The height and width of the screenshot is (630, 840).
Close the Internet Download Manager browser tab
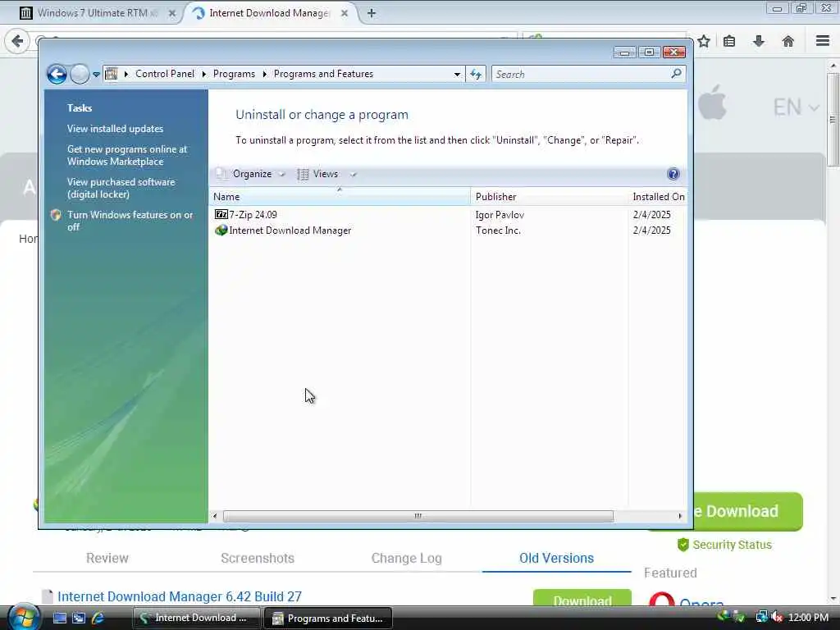(x=345, y=13)
